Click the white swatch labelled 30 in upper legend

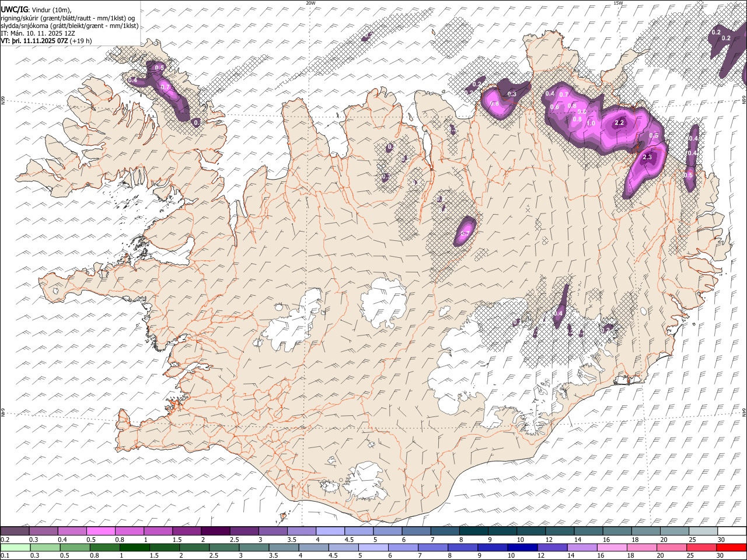[731, 531]
